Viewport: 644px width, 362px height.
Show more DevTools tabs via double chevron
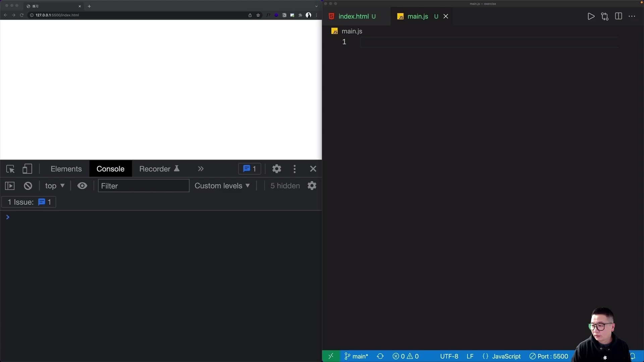tap(201, 169)
